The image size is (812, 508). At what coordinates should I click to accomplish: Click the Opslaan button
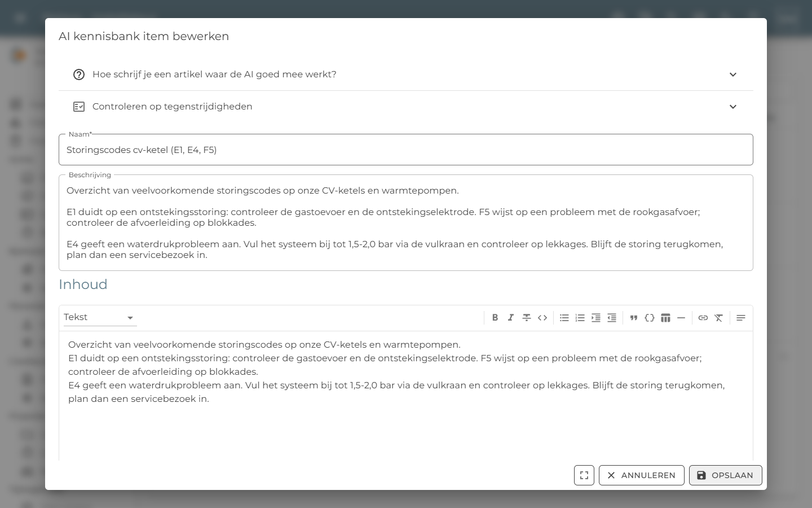[726, 475]
